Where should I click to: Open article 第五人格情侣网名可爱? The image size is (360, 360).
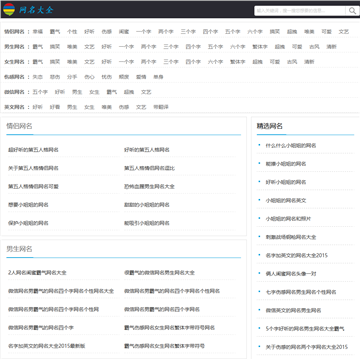(x=33, y=187)
